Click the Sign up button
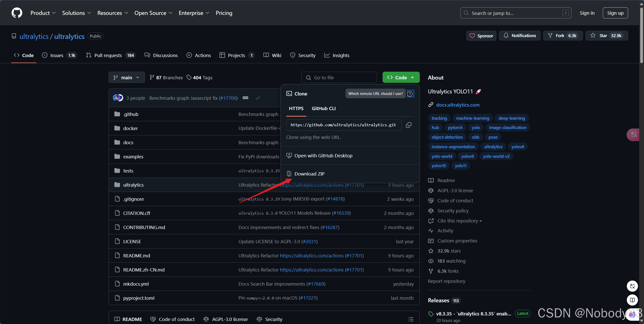The height and width of the screenshot is (324, 644). tap(615, 13)
